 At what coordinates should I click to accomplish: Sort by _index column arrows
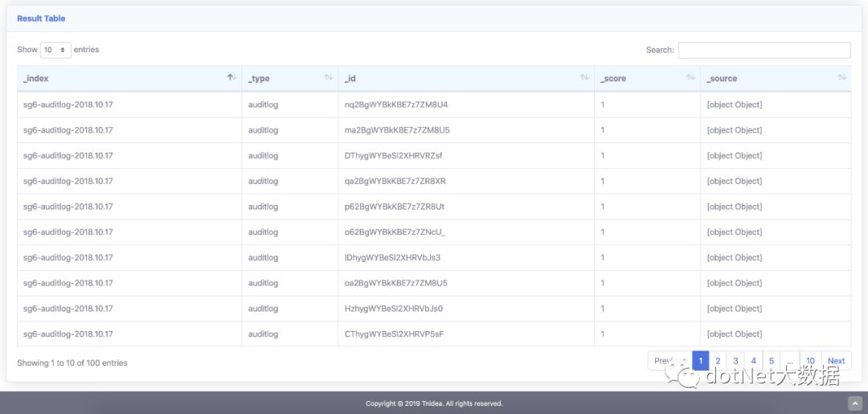(232, 77)
